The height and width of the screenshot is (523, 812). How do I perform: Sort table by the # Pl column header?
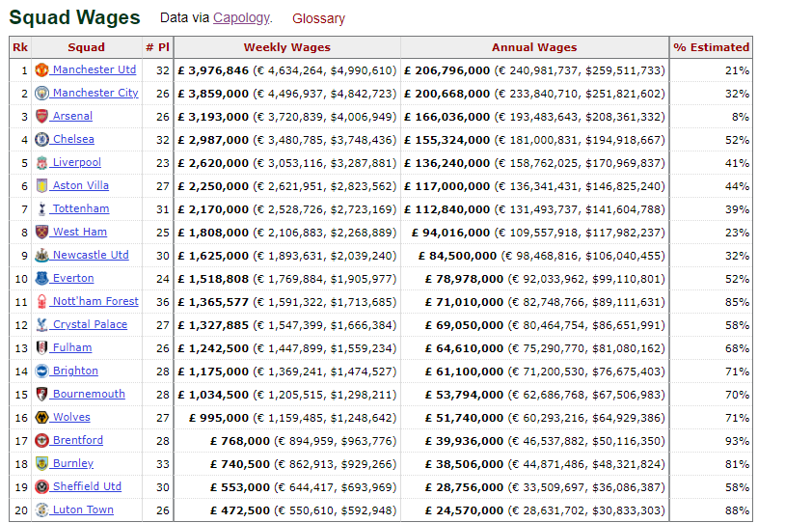click(x=157, y=47)
